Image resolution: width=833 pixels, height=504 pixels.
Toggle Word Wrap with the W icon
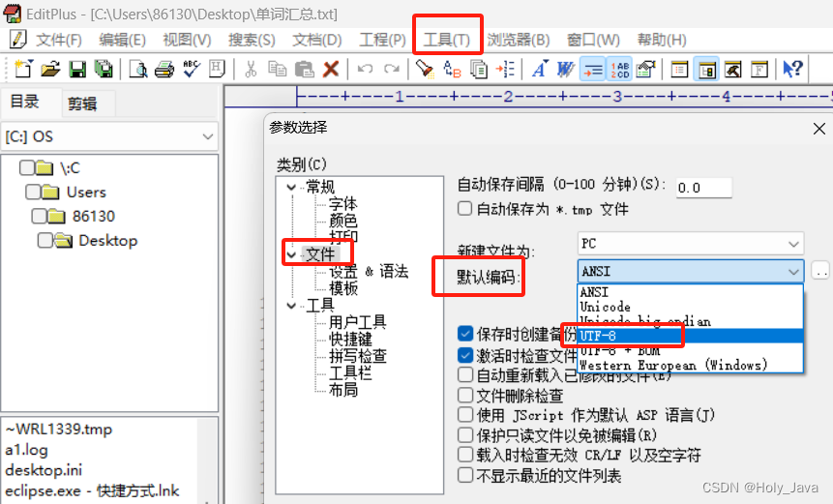565,69
